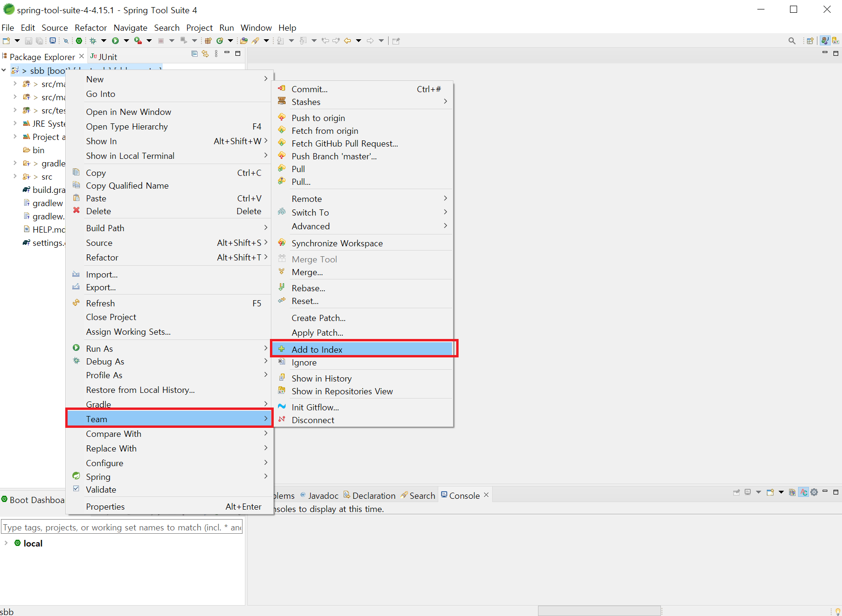Close the Package Explorer tab
Screen dimensions: 842x616
point(81,56)
